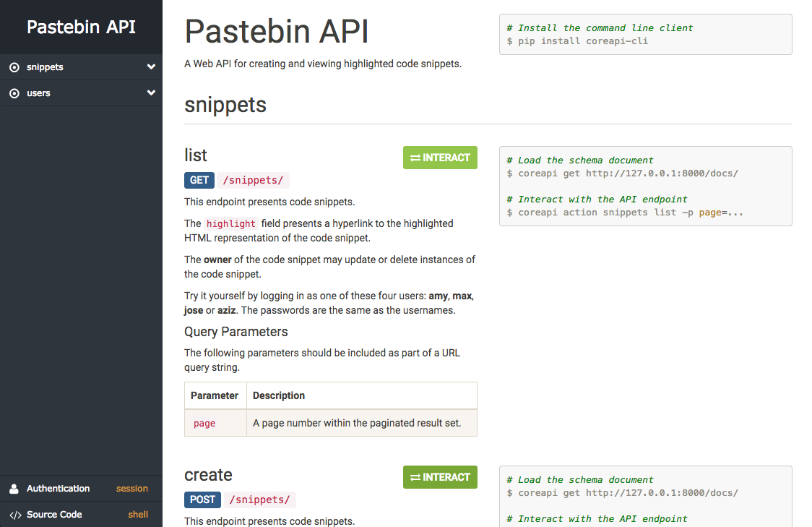Click the bullseye icon beside snippets
This screenshot has width=812, height=527.
click(15, 67)
